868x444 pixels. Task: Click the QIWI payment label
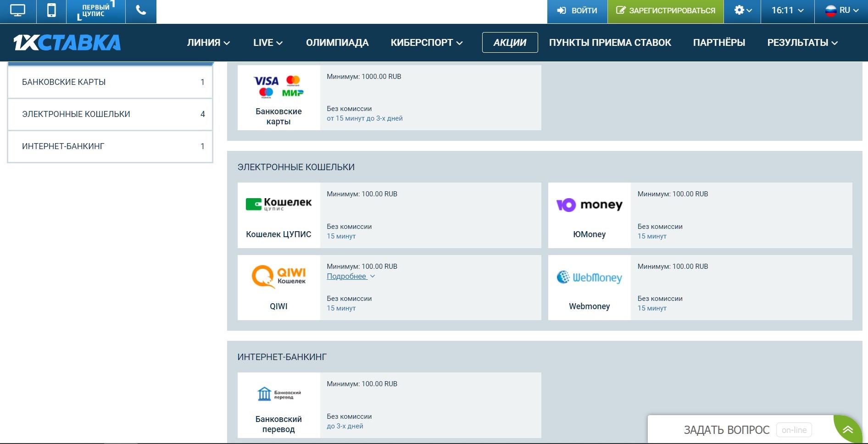point(278,306)
